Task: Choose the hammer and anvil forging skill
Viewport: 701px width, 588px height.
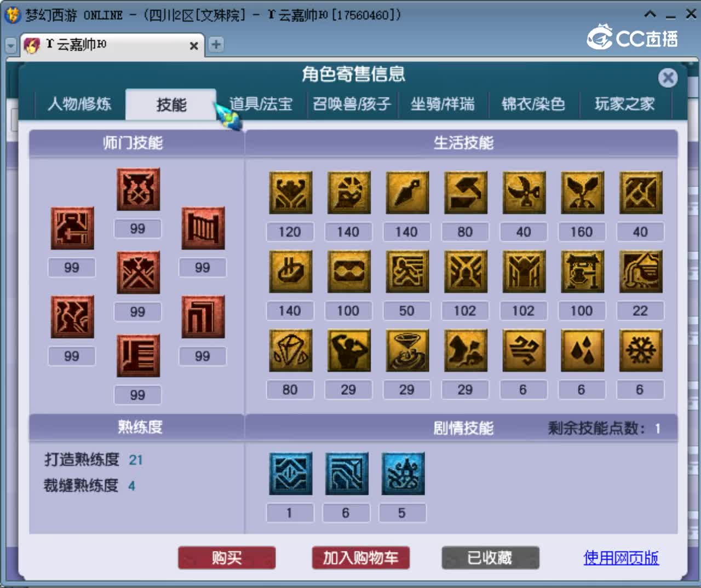Action: pyautogui.click(x=466, y=192)
